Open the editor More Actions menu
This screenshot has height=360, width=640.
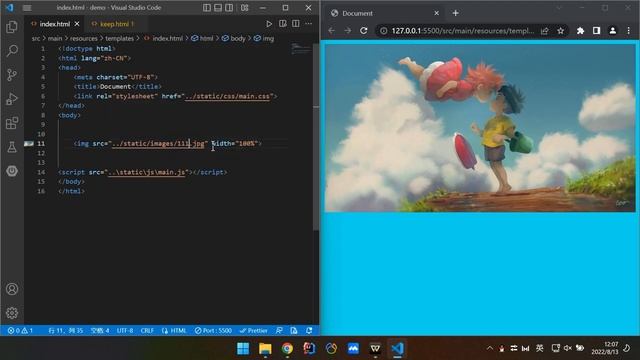309,24
